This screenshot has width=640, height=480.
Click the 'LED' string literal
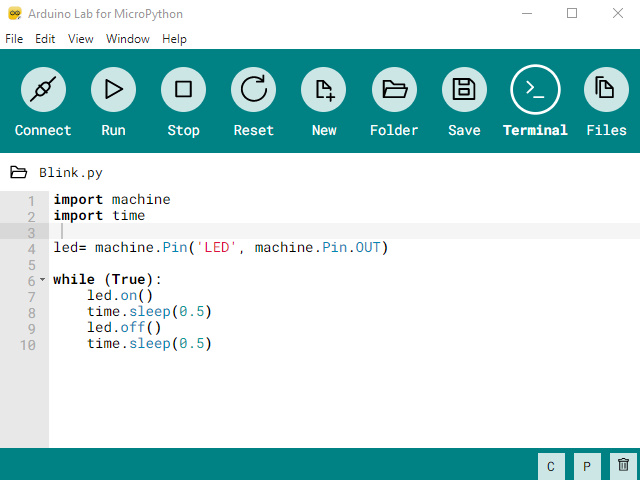(216, 247)
